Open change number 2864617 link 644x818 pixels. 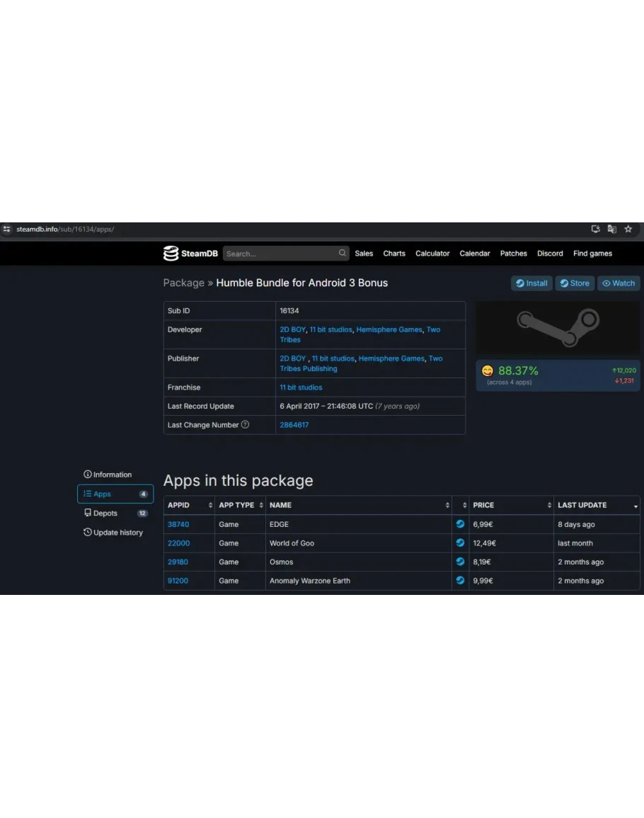[x=294, y=425]
